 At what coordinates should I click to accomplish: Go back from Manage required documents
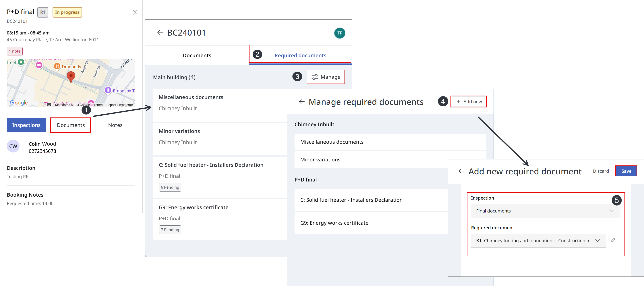pos(301,102)
